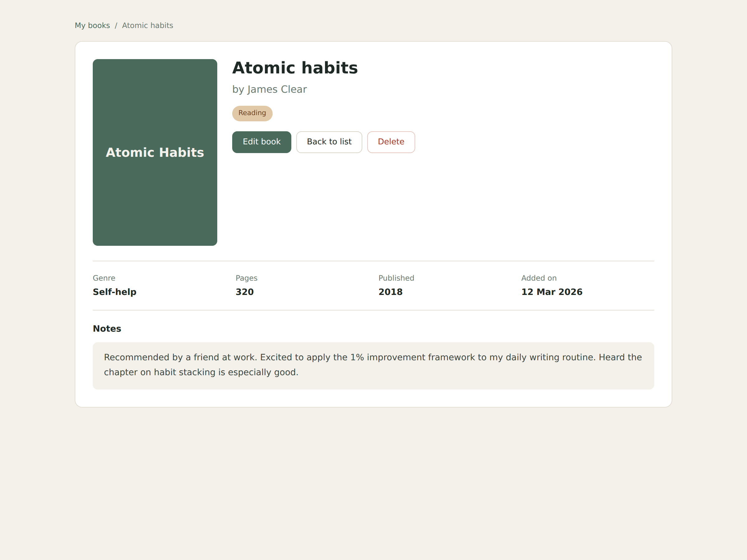Viewport: 747px width, 560px height.
Task: Click the Edit book button
Action: pos(261,142)
